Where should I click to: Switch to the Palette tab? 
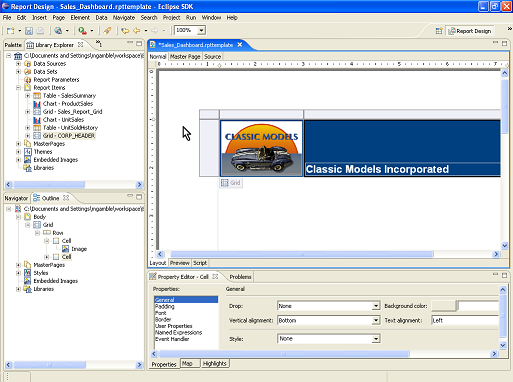(13, 45)
